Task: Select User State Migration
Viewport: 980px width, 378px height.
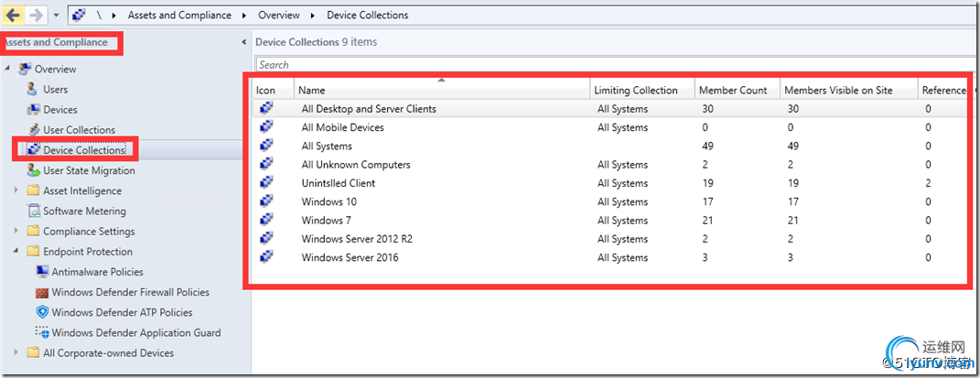Action: pyautogui.click(x=89, y=170)
